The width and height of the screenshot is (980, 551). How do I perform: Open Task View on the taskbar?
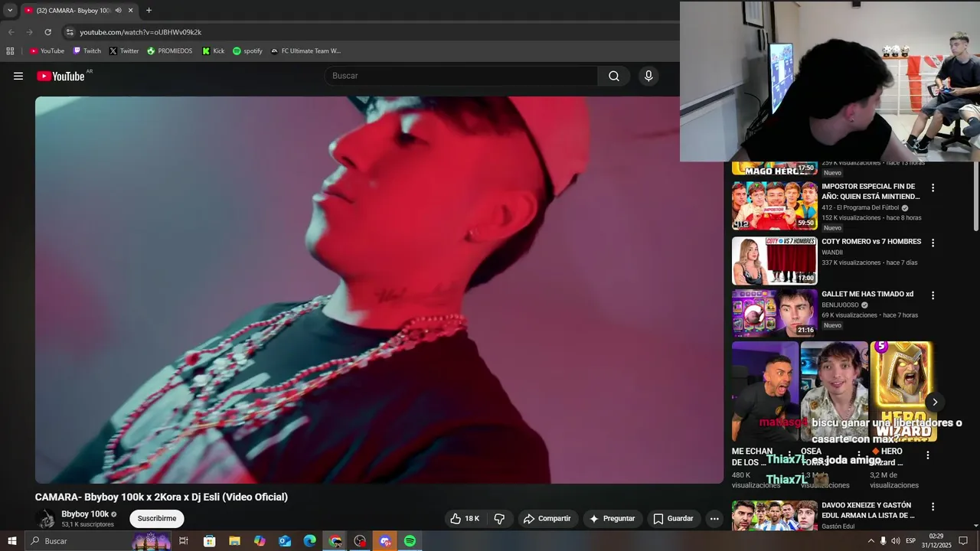tap(184, 541)
